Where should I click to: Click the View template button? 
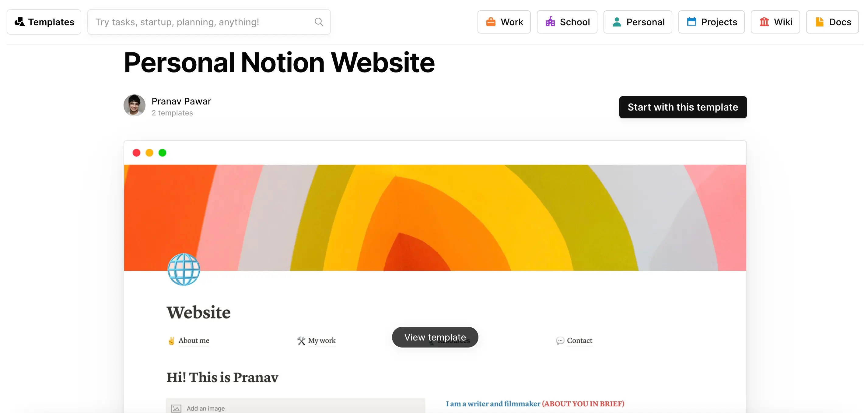click(x=435, y=337)
